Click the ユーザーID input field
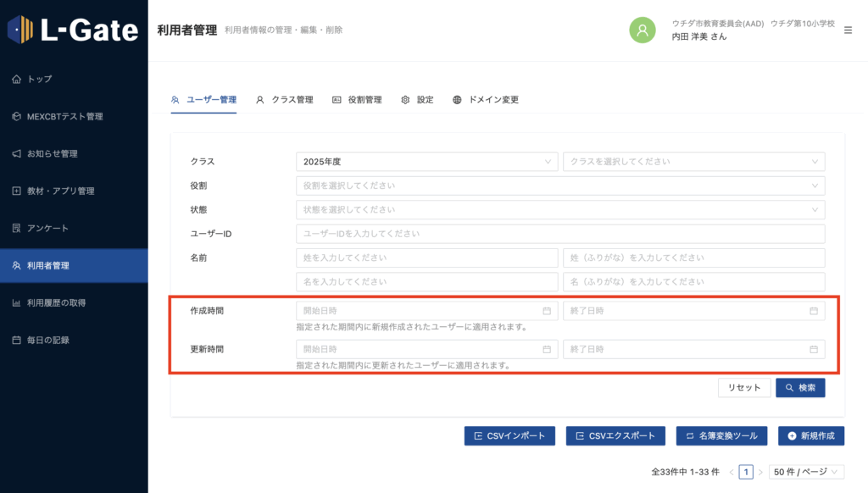The height and width of the screenshot is (493, 868). point(559,233)
